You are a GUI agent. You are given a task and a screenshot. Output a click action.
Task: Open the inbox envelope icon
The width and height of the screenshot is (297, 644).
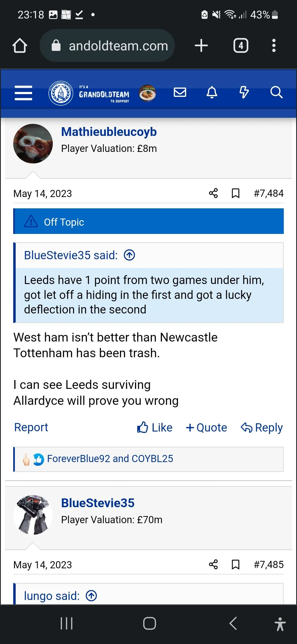[180, 92]
